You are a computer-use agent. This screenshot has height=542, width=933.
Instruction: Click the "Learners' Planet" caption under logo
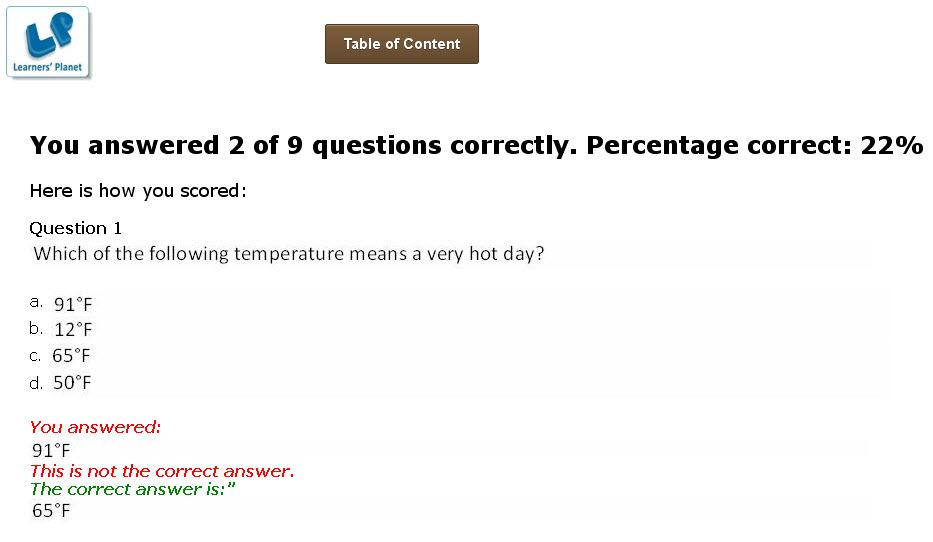(47, 69)
